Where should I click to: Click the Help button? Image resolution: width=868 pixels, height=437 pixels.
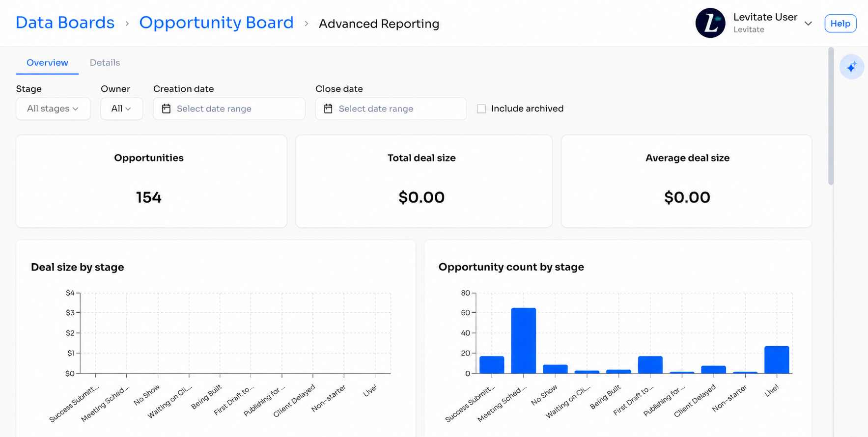pyautogui.click(x=840, y=24)
